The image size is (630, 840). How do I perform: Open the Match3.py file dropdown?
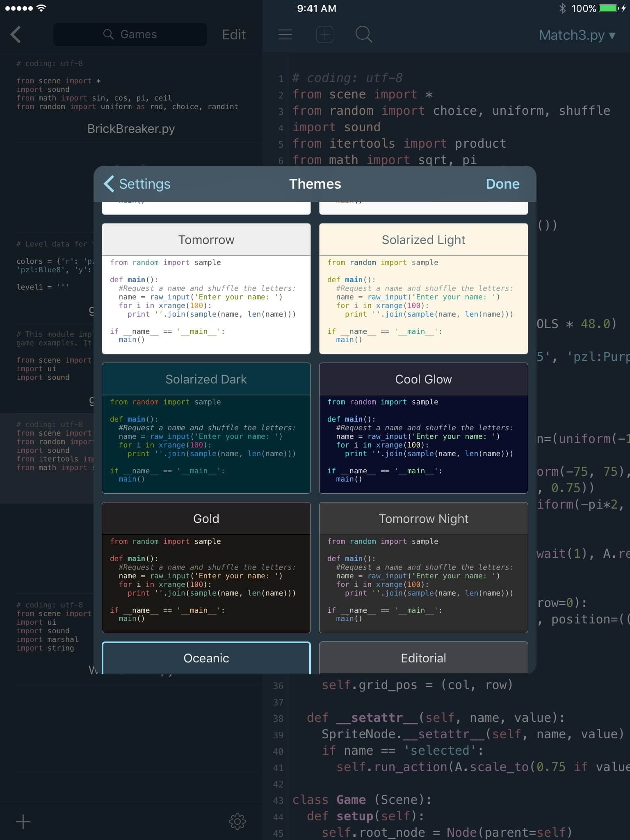pyautogui.click(x=577, y=35)
